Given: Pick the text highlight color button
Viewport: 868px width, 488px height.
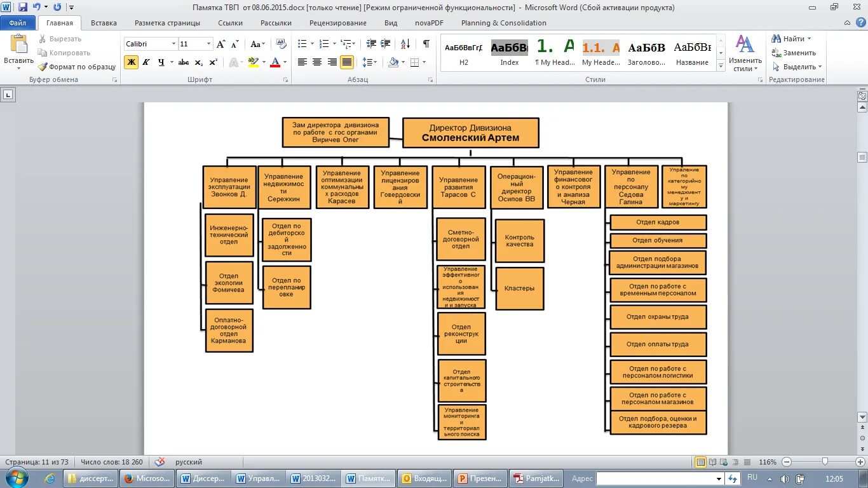Looking at the screenshot, I should [253, 62].
